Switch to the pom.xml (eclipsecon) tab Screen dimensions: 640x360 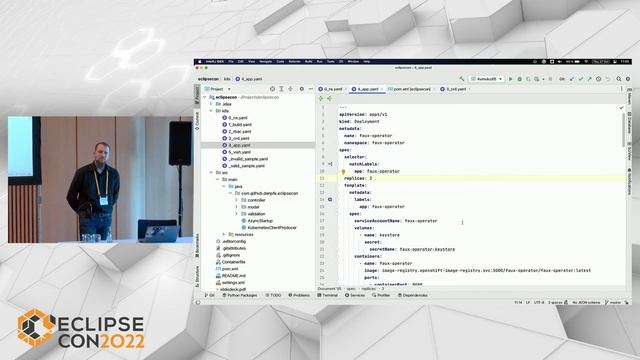[410, 89]
